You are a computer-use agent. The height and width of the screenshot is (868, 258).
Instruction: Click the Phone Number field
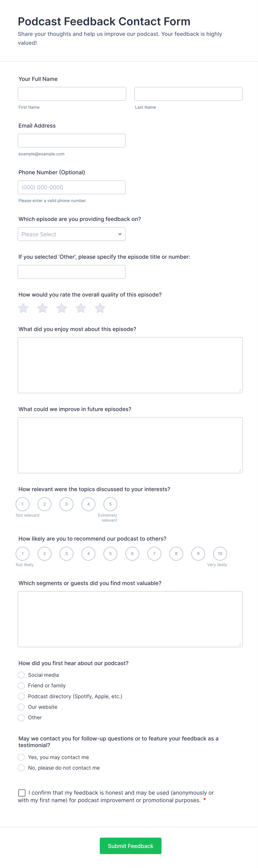72,187
